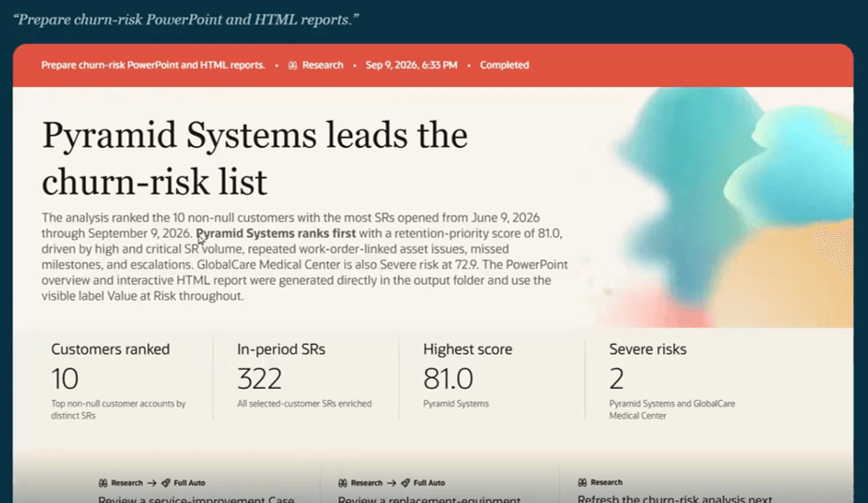
Task: Click 'Pyramid Systems and GlobalCare Medical Center' caption
Action: click(672, 409)
